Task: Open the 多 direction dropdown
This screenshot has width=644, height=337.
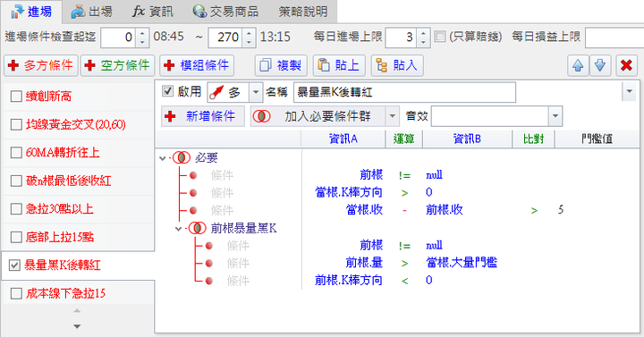Action: coord(256,92)
